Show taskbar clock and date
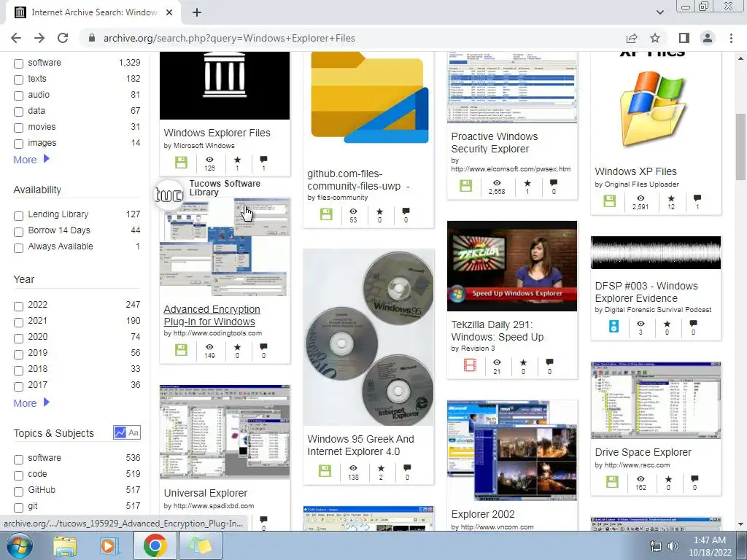 pos(710,546)
